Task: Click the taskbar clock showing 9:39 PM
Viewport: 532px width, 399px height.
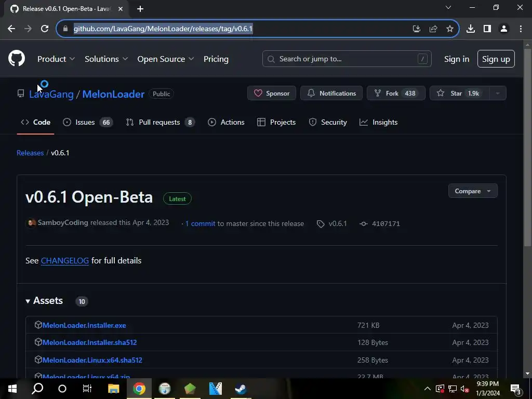Action: (488, 389)
